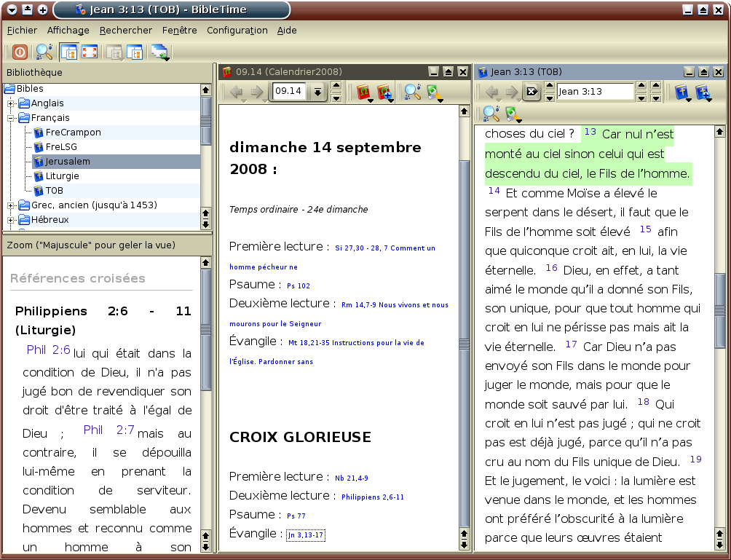The width and height of the screenshot is (731, 560).
Task: Click the book stepper left of Jean 3:13
Action: [x=549, y=91]
